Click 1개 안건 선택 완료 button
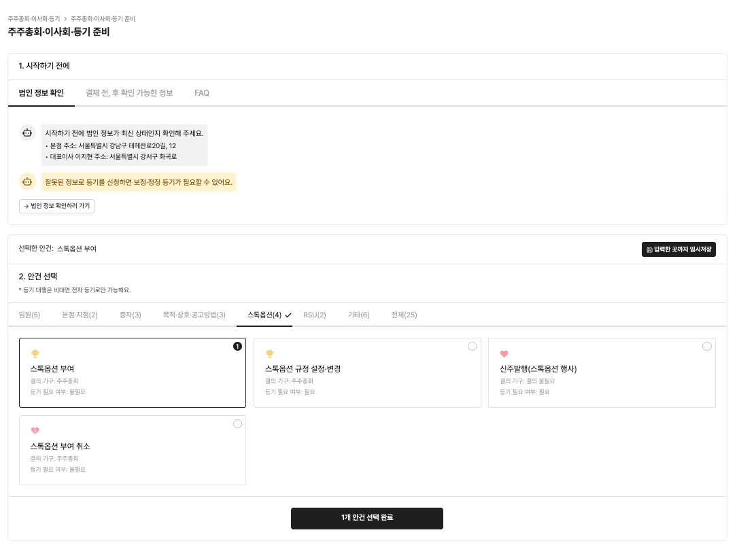739x560 pixels. [366, 518]
